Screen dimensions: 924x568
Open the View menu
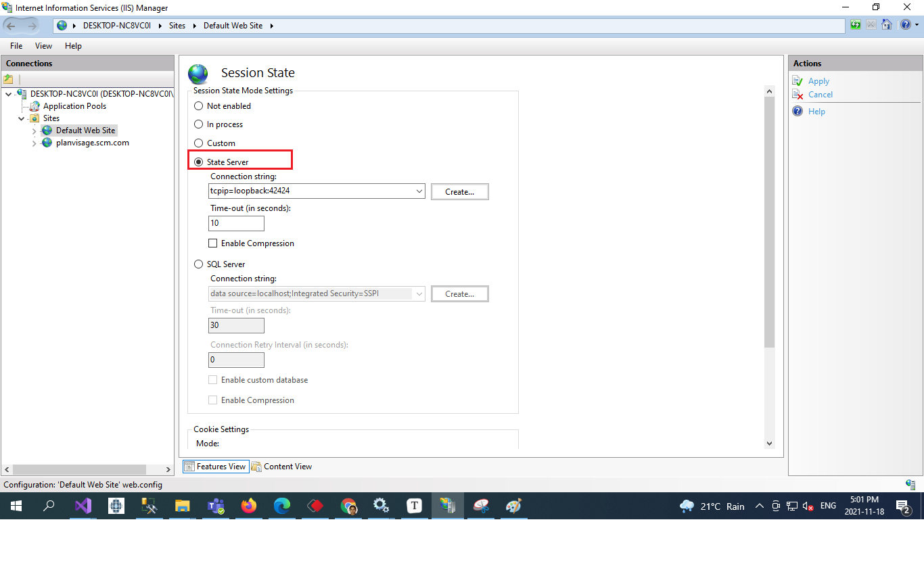[43, 46]
